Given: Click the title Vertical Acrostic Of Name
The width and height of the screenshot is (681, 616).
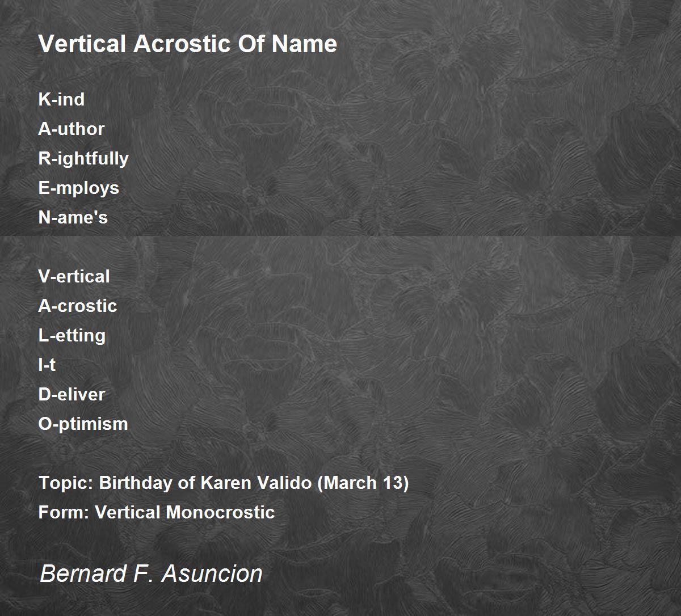Looking at the screenshot, I should pos(188,44).
